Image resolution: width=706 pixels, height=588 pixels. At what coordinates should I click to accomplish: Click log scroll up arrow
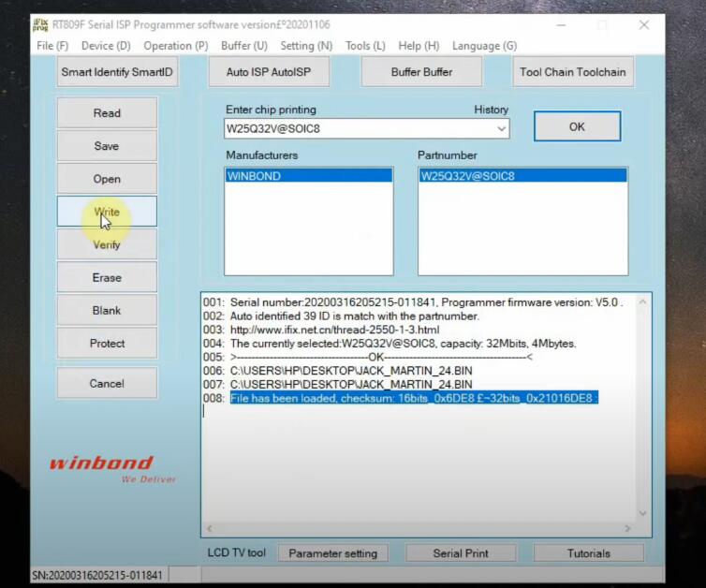tap(642, 301)
